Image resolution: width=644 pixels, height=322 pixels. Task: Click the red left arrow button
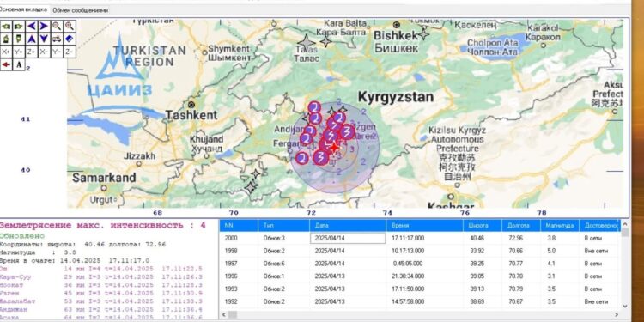point(6,64)
